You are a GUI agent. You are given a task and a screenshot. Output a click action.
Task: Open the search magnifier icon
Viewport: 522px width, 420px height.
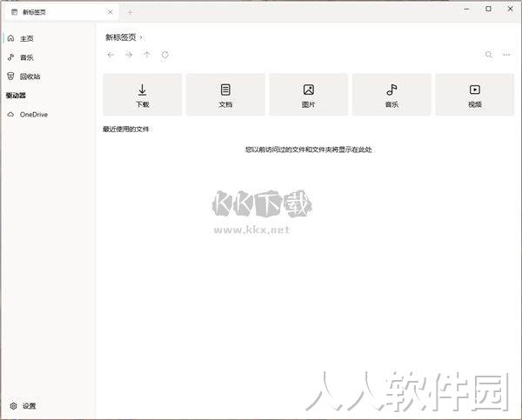click(488, 55)
